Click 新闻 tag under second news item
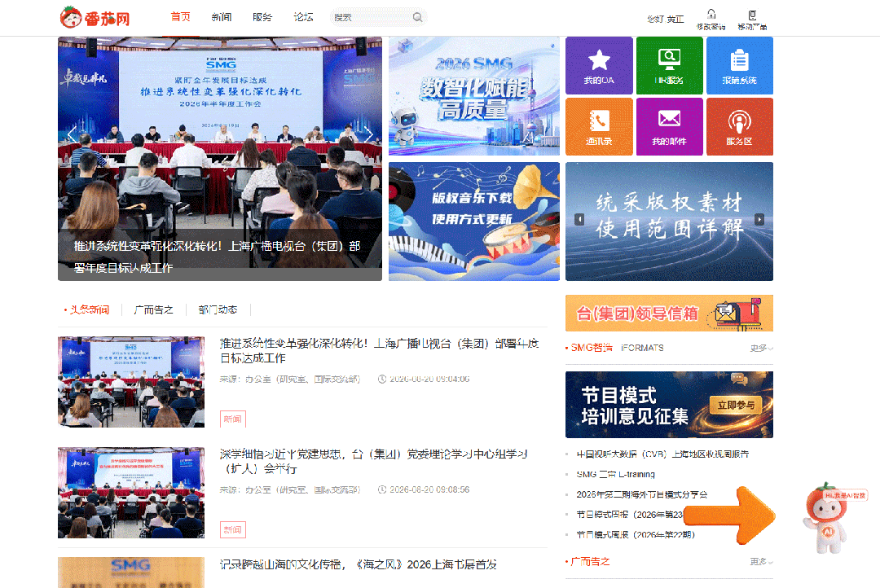The width and height of the screenshot is (880, 588). click(233, 529)
